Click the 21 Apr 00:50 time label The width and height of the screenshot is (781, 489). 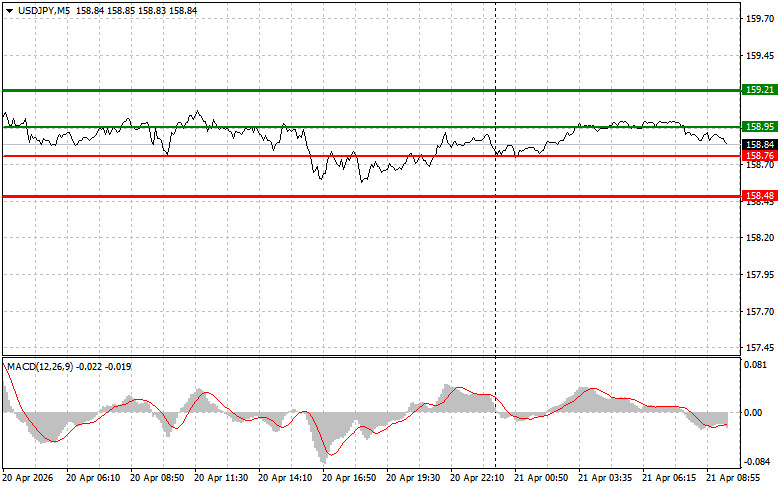tap(541, 478)
